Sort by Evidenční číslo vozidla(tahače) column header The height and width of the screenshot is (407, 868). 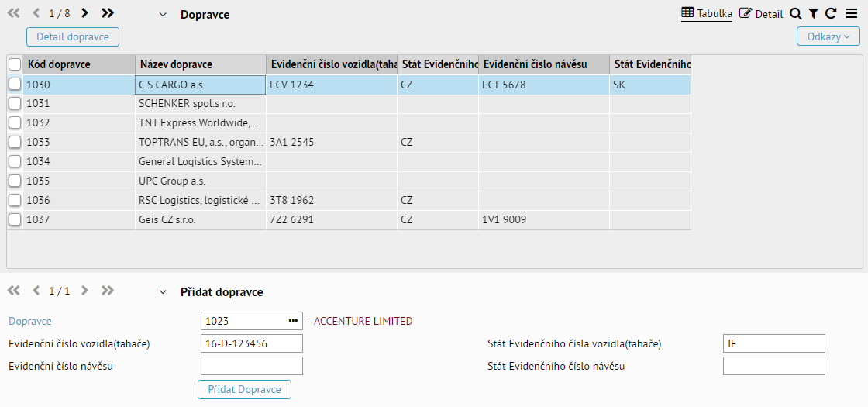coord(332,65)
